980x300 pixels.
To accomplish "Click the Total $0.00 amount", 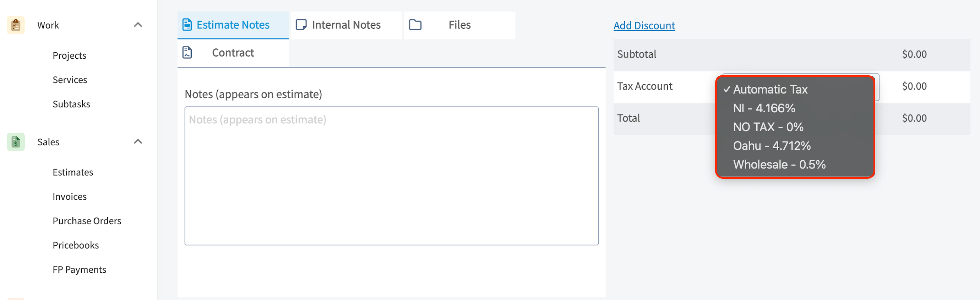I will [x=914, y=118].
